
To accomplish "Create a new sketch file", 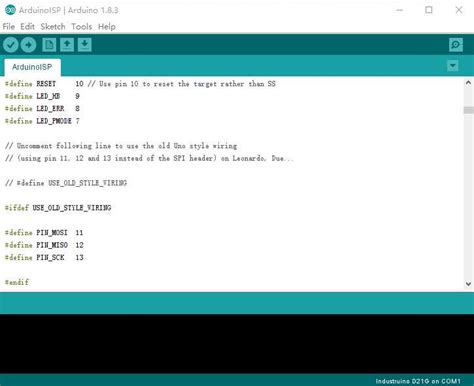I will click(x=49, y=45).
